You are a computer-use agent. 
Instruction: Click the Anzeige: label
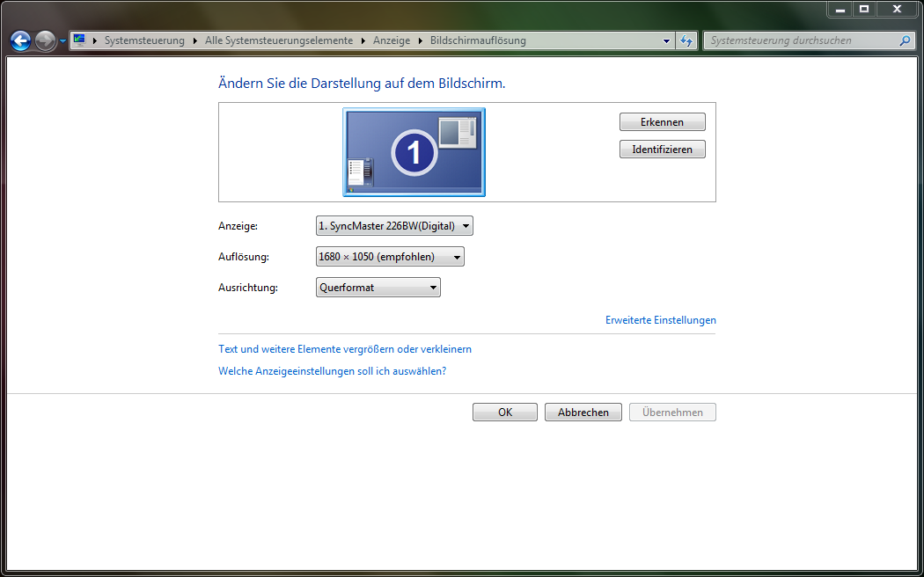pyautogui.click(x=238, y=226)
